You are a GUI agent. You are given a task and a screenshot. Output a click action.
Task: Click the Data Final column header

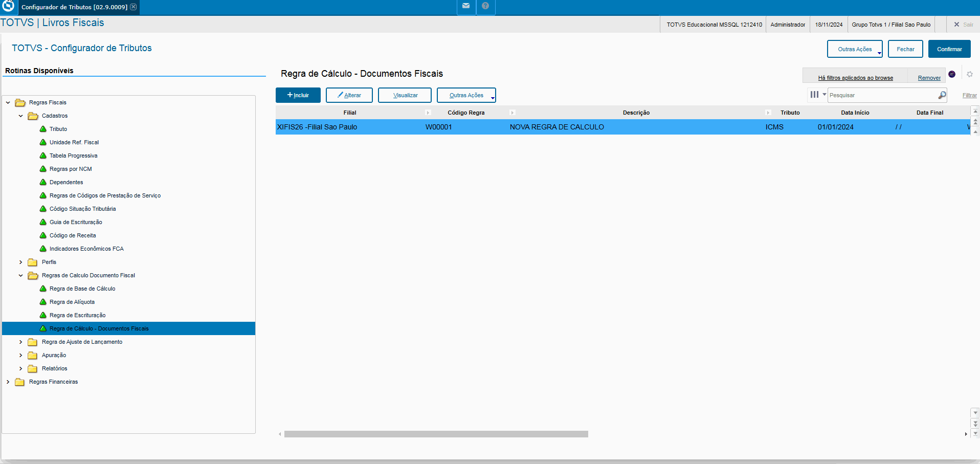[x=930, y=113]
